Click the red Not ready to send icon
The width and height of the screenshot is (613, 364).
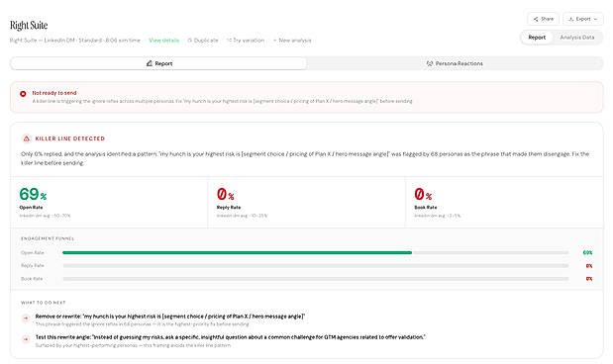(23, 94)
